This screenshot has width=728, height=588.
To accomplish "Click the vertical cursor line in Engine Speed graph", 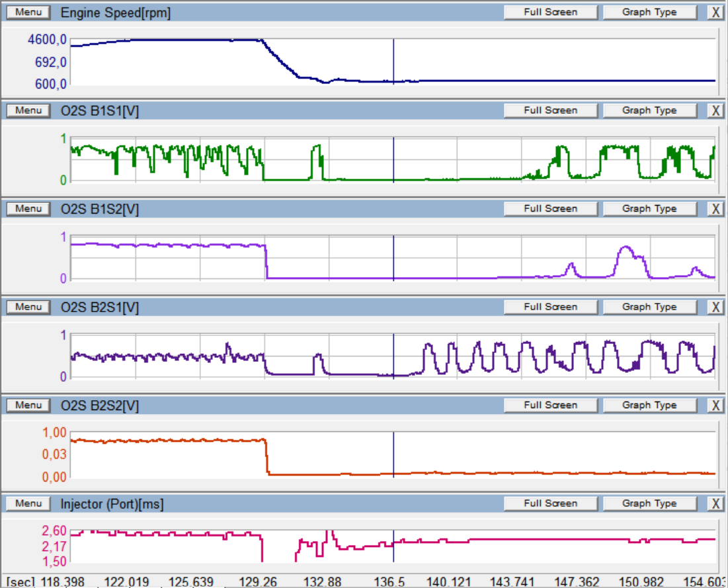I will click(x=393, y=60).
